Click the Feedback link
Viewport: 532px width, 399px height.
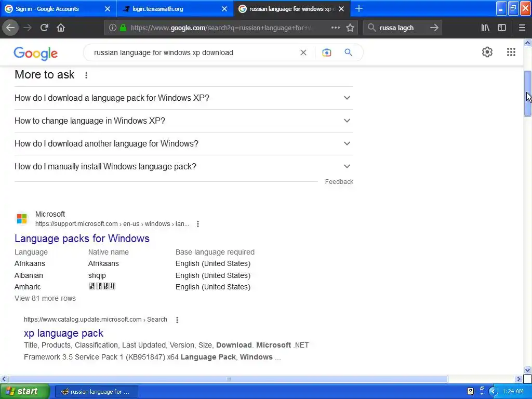click(339, 181)
